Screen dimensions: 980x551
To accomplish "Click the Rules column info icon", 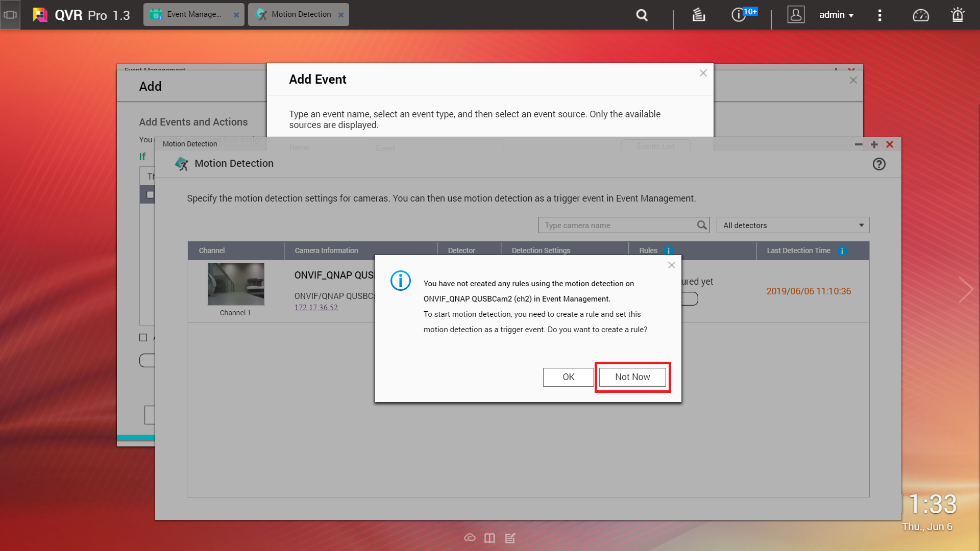I will point(668,251).
